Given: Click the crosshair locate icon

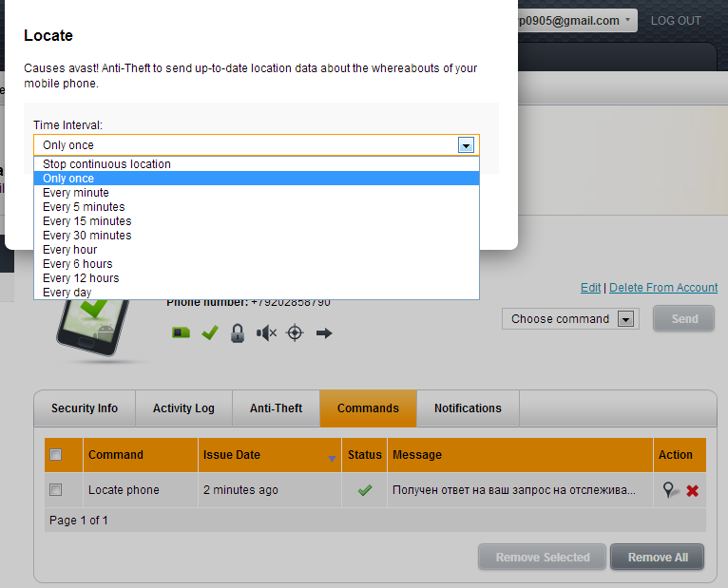Looking at the screenshot, I should (x=295, y=333).
